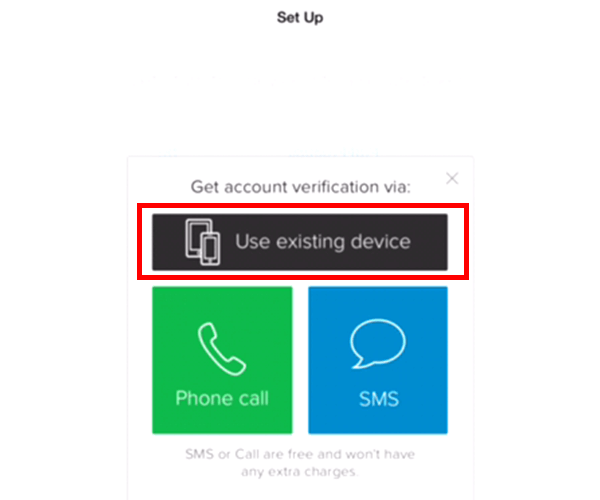Click the overlapping devices icon
600x500 pixels.
pos(203,242)
